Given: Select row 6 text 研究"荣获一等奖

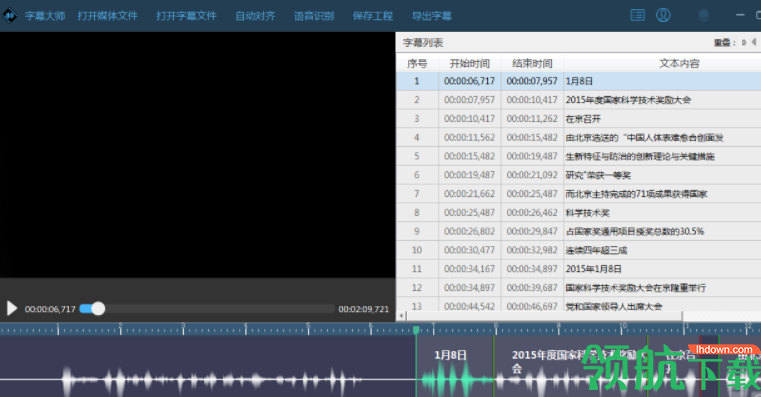Looking at the screenshot, I should [x=598, y=175].
